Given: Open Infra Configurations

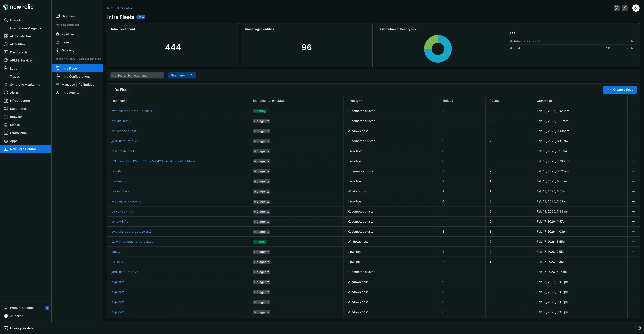Looking at the screenshot, I should click(x=76, y=76).
